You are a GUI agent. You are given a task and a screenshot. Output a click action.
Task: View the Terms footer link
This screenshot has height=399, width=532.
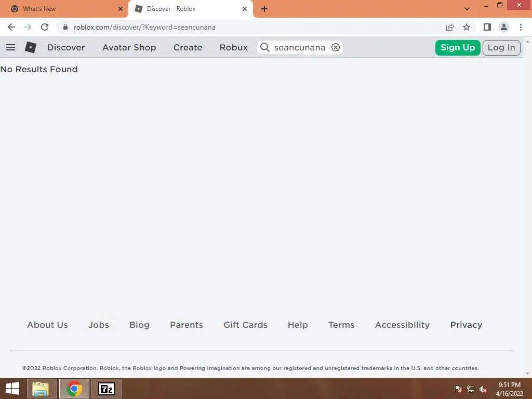(x=341, y=325)
